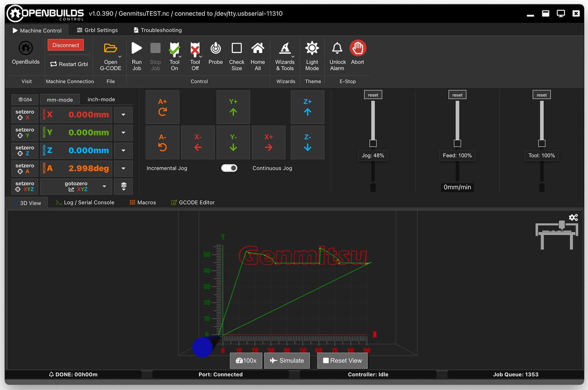This screenshot has height=390, width=588.
Task: Click the Jog 48% slider handle
Action: (x=373, y=144)
